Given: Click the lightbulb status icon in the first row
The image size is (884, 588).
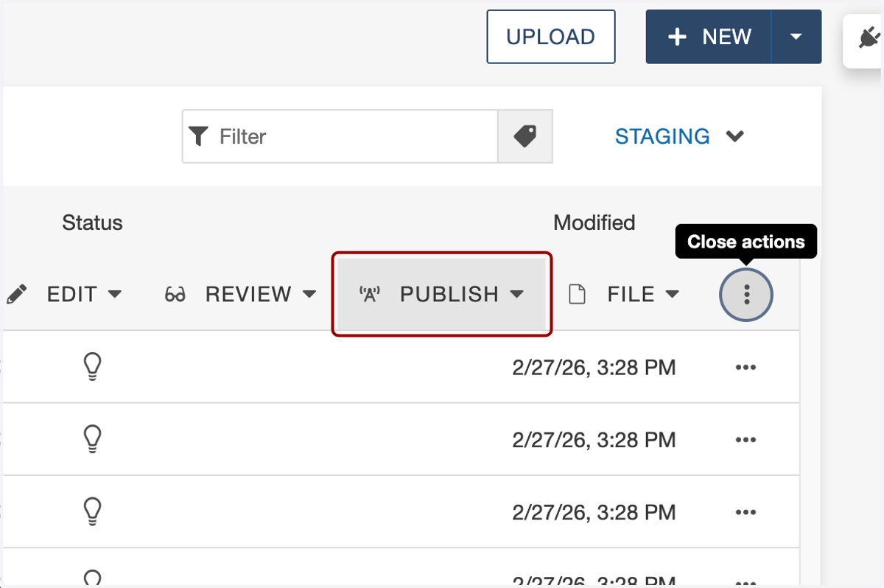Looking at the screenshot, I should pyautogui.click(x=92, y=366).
